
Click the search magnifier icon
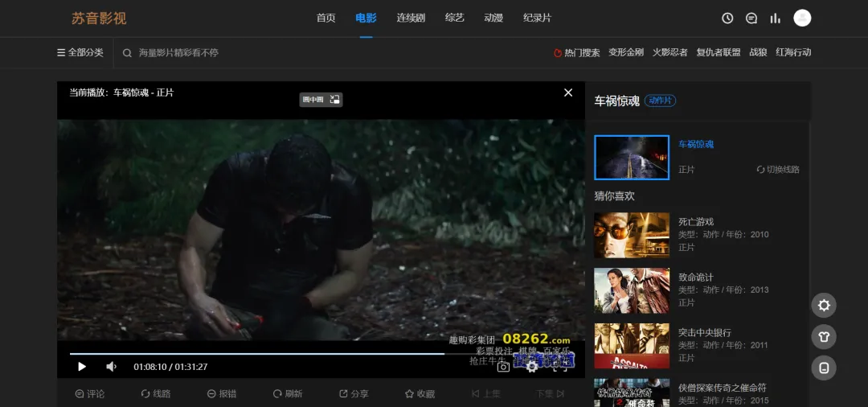point(127,53)
